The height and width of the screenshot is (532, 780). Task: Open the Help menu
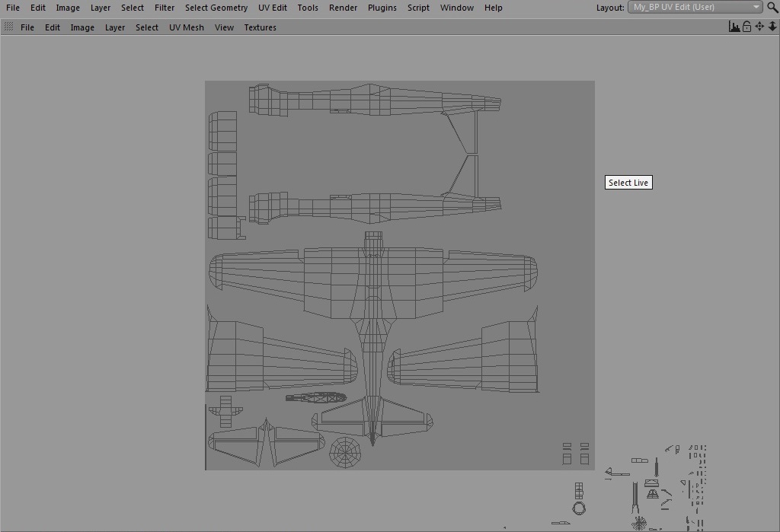[x=493, y=8]
